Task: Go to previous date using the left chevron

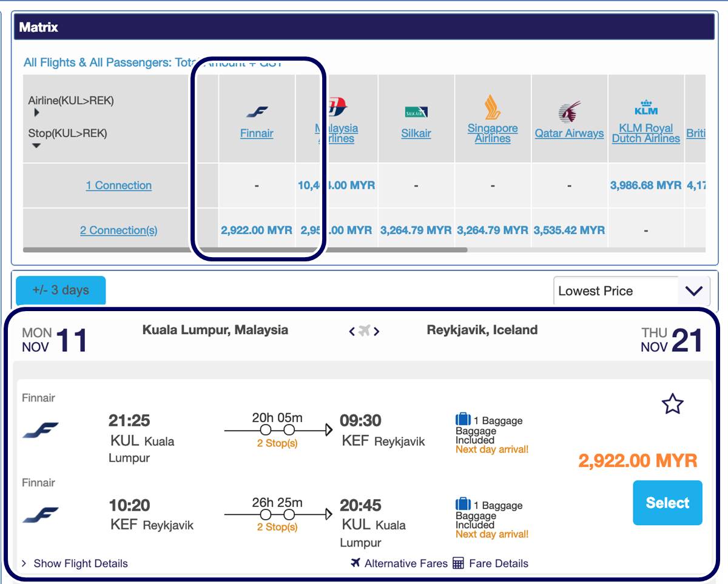Action: [352, 331]
